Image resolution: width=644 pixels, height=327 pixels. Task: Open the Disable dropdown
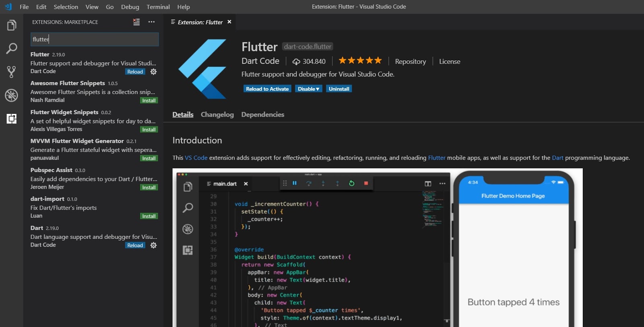[x=309, y=89]
